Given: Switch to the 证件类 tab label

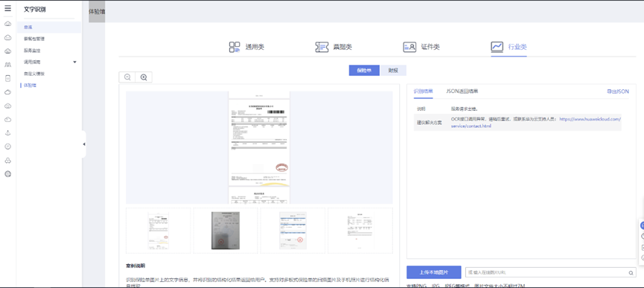Looking at the screenshot, I should (430, 47).
